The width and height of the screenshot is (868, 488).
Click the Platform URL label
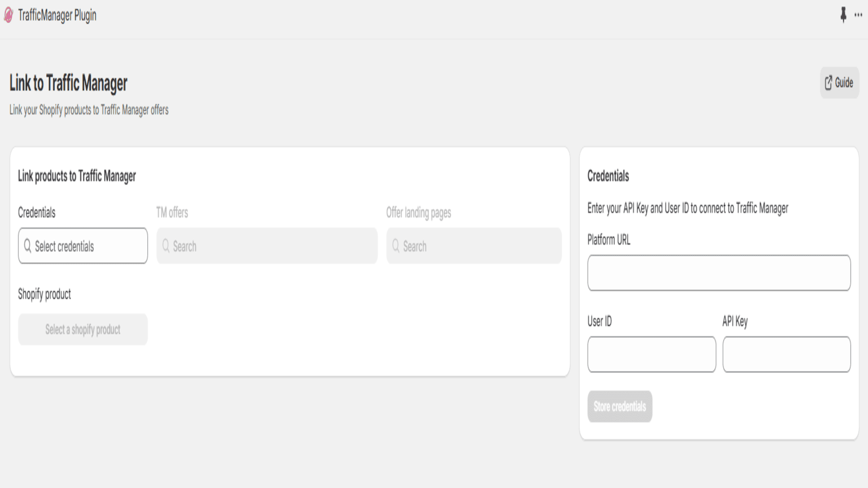pos(609,240)
